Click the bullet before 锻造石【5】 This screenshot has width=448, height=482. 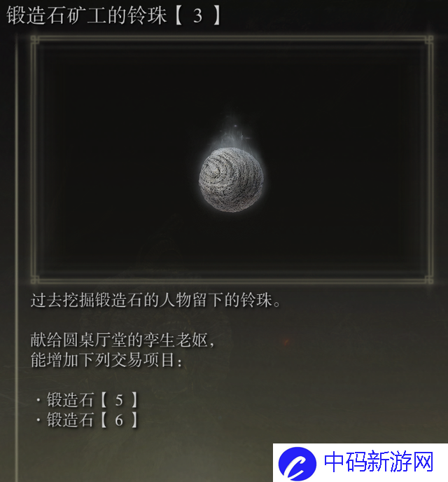[x=38, y=400]
